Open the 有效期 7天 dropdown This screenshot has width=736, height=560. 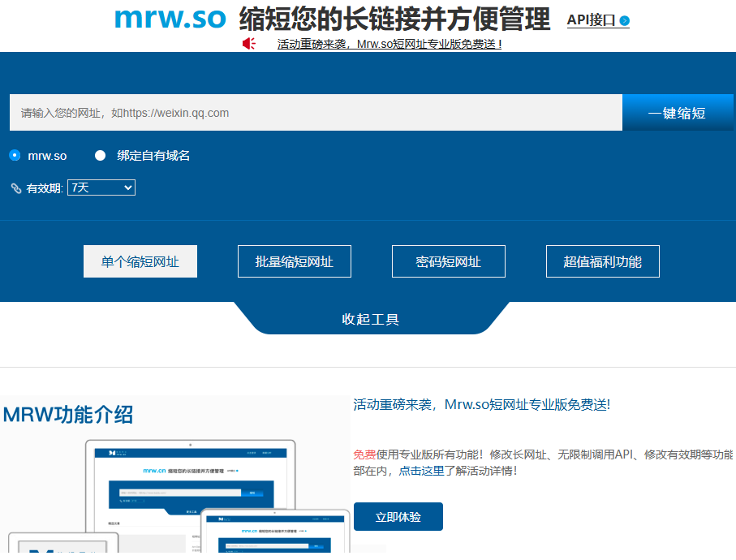point(101,187)
